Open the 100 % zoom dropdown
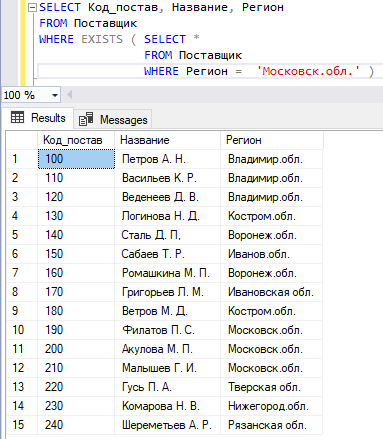The width and height of the screenshot is (383, 439). click(x=55, y=95)
